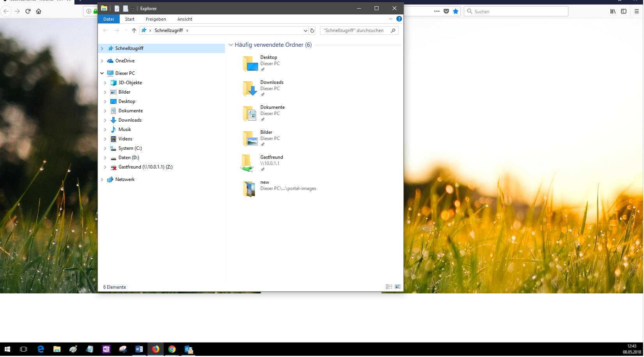Screen dimensions: 644x357
Task: Click the Schnellzugriff breadcrumb in the address bar
Action: (168, 30)
